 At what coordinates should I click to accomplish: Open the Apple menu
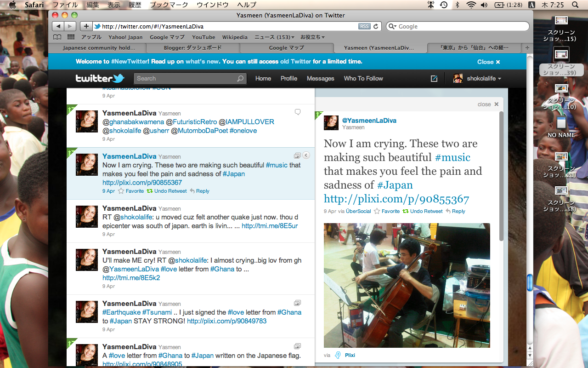click(x=12, y=5)
